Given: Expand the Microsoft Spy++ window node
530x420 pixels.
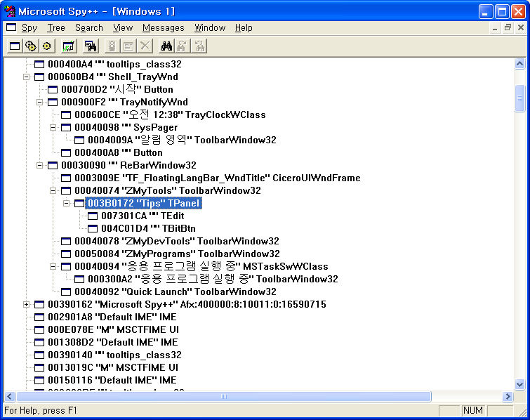Looking at the screenshot, I should [27, 304].
